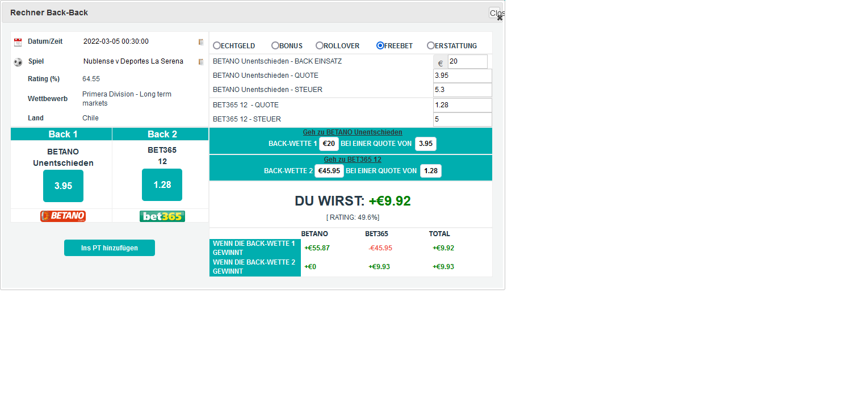The image size is (868, 419).
Task: Click the 1.28 quote box in BACK-WETTE 2
Action: [431, 171]
